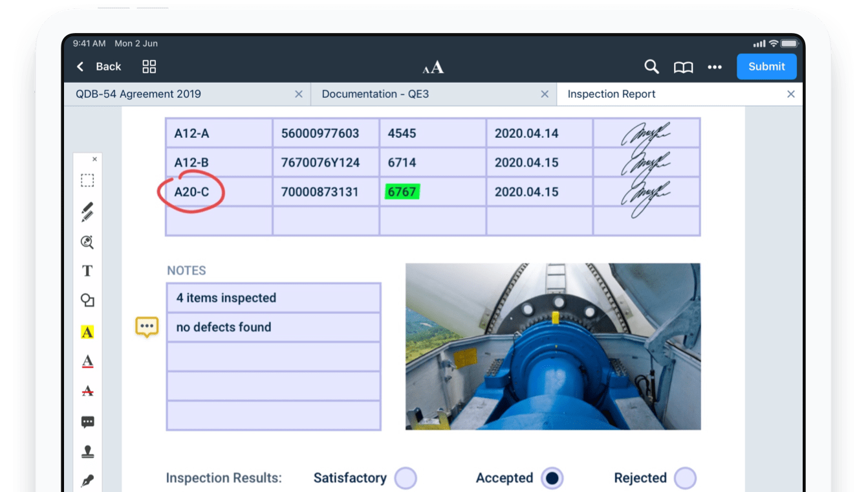Image resolution: width=868 pixels, height=492 pixels.
Task: Select the stamp tool
Action: coord(87,452)
